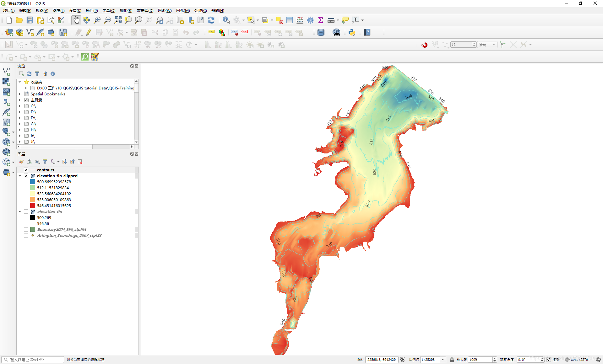Select the contours layer name
The height and width of the screenshot is (364, 603).
[x=46, y=170]
